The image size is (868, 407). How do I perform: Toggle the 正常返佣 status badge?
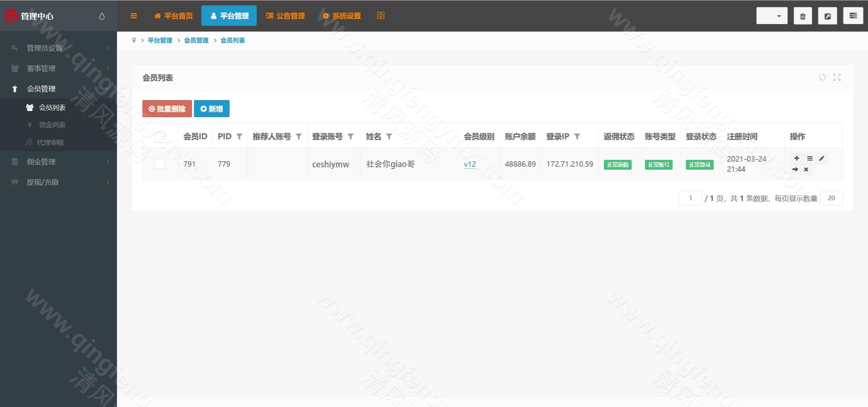618,165
